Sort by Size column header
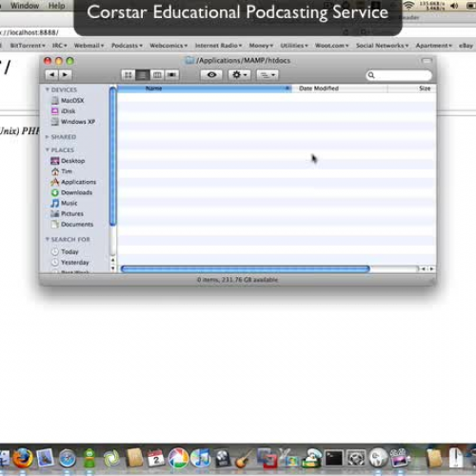Screen dimensions: 476x476 coord(412,89)
